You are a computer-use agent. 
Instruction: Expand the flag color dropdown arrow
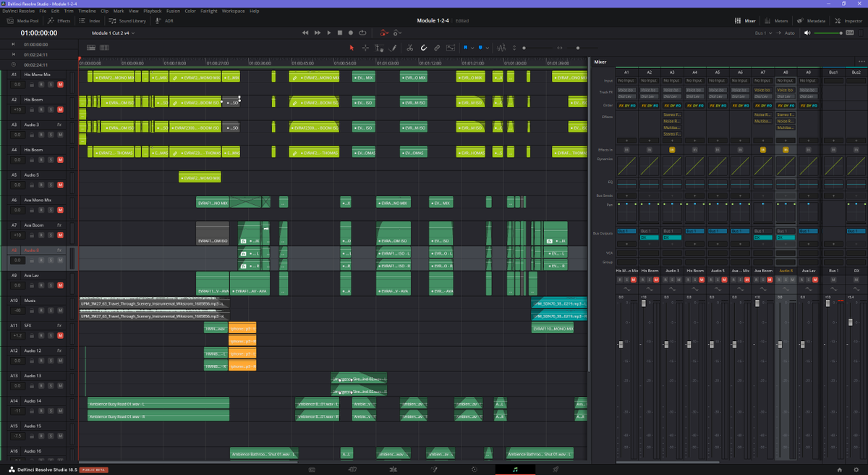472,48
